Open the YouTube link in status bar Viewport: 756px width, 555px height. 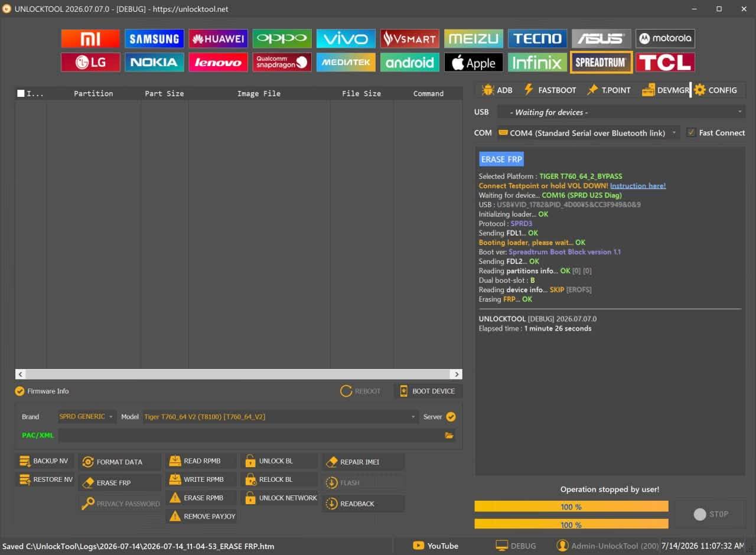tap(436, 546)
